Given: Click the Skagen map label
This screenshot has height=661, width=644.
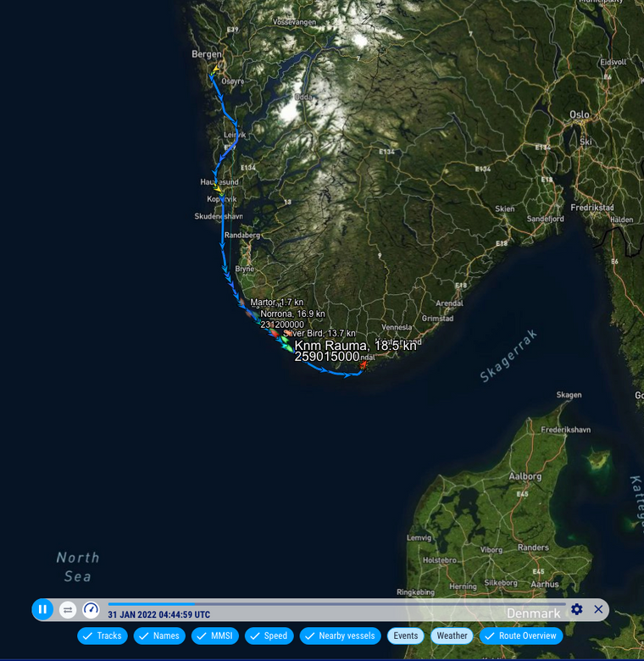Looking at the screenshot, I should click(569, 395).
